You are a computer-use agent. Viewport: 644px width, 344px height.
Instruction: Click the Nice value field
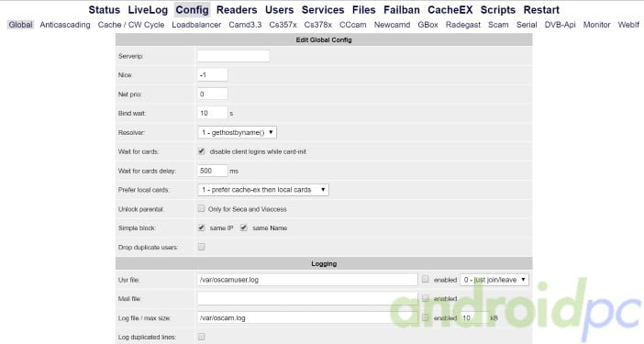point(212,75)
